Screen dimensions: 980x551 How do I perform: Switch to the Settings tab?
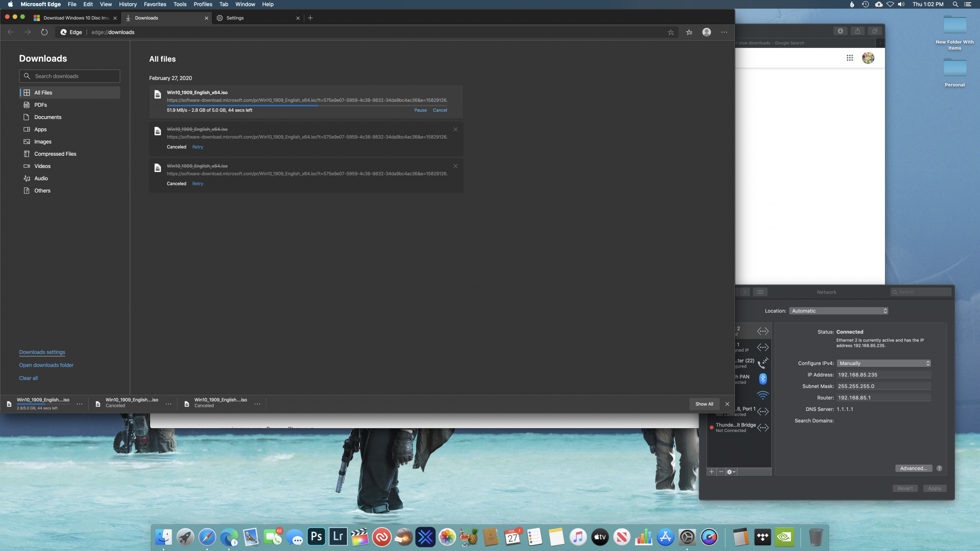click(258, 18)
